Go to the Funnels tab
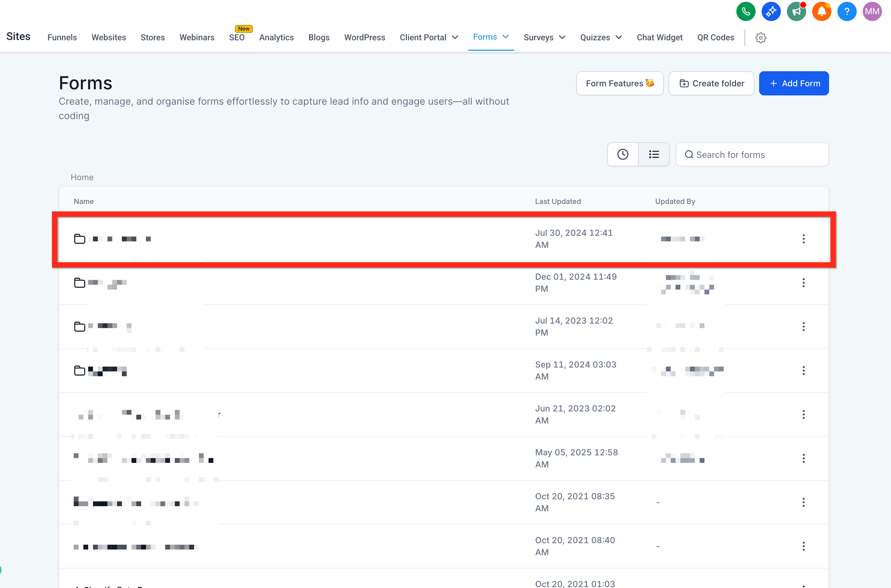 [62, 38]
